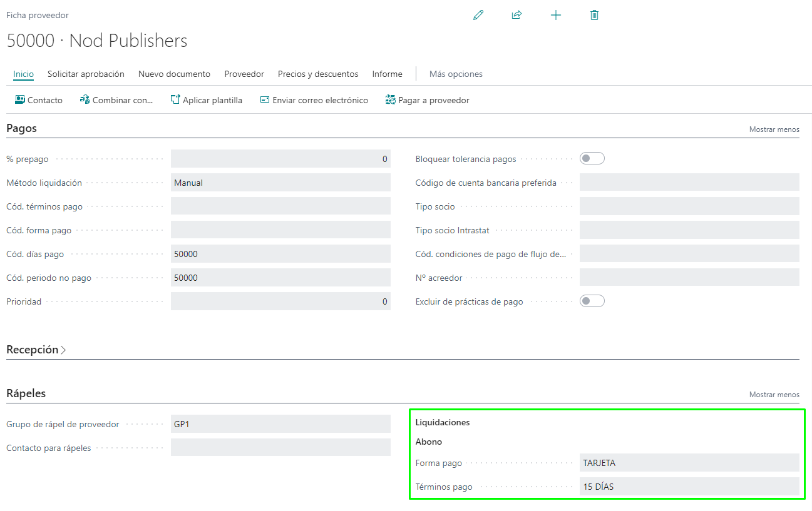Toggle Excluir de prácticas de pago switch
The image size is (812, 511).
coord(592,301)
